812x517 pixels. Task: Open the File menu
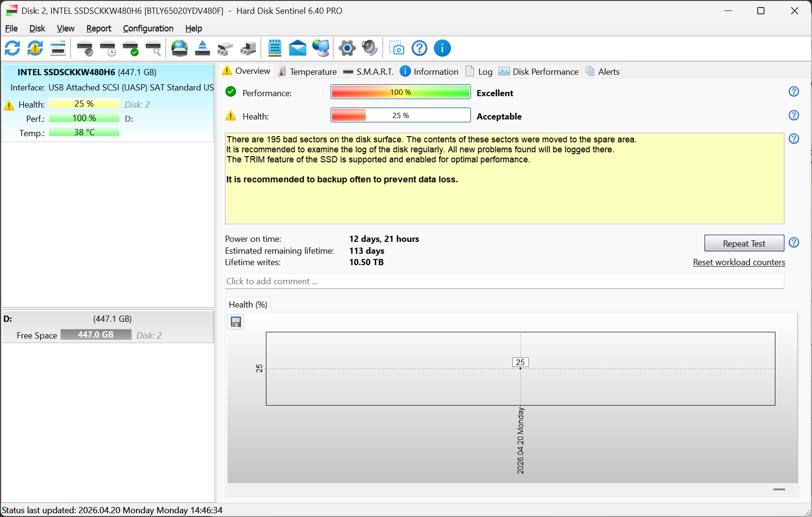(x=11, y=29)
